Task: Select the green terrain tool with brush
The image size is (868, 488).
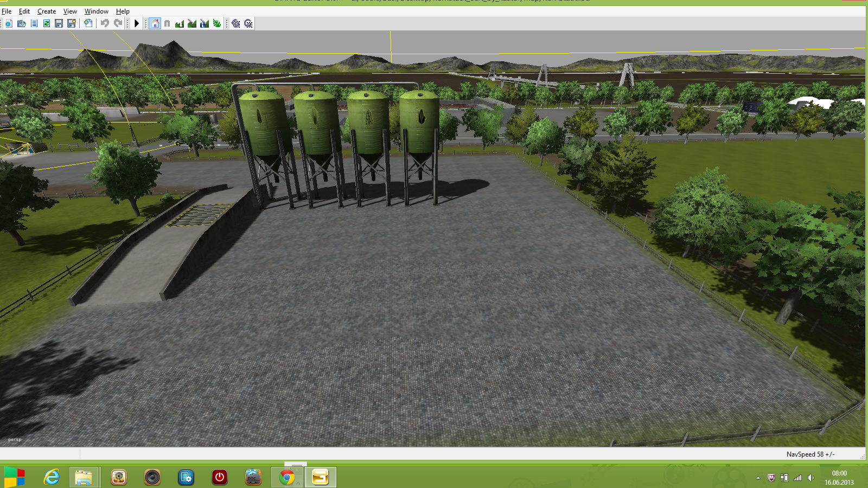Action: tap(192, 23)
